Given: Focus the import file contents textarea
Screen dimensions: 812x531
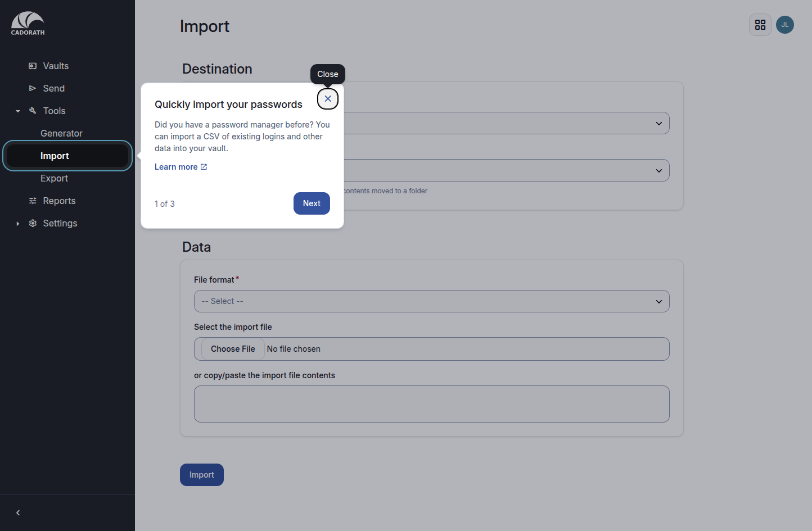Looking at the screenshot, I should 432,404.
